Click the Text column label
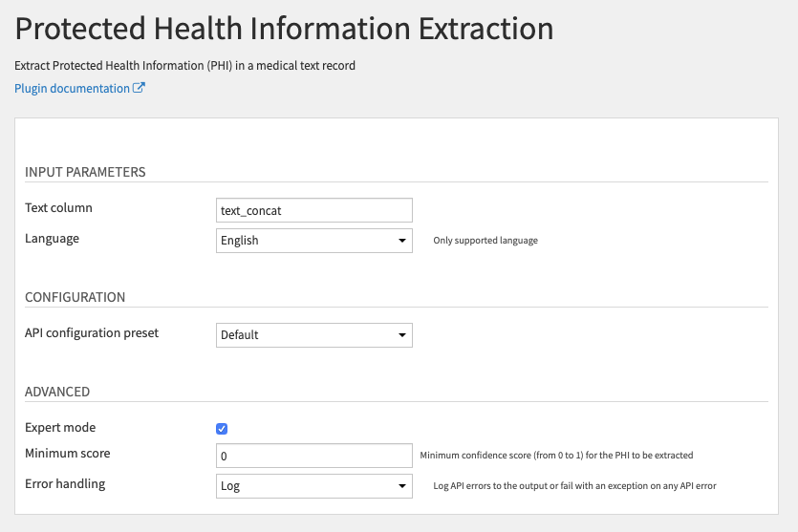 coord(58,207)
